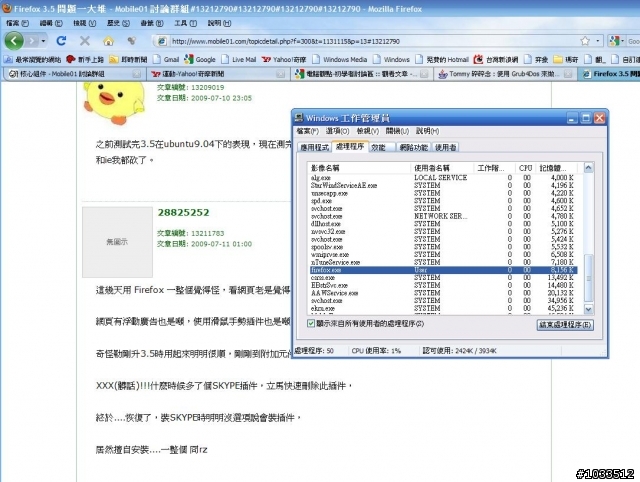Open Task Manager 說明 menu
The image size is (640, 482).
point(427,131)
